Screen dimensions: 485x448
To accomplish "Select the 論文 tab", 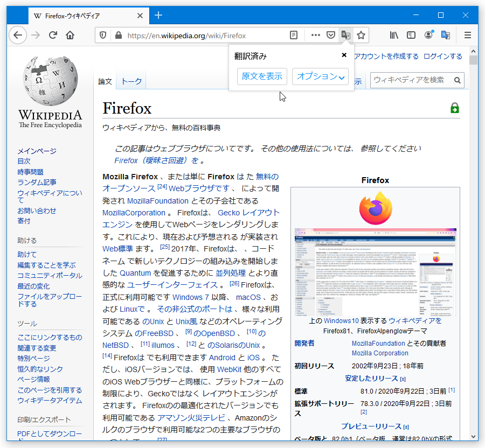I will [x=105, y=81].
